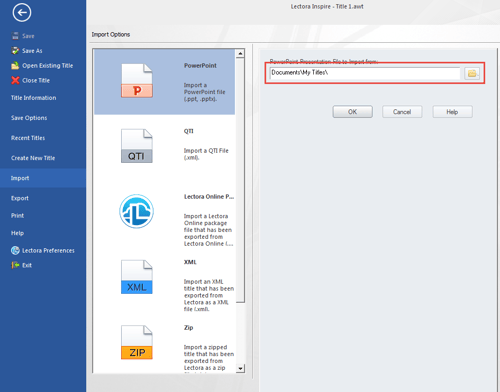
Task: Select the Export menu item
Action: click(x=20, y=198)
